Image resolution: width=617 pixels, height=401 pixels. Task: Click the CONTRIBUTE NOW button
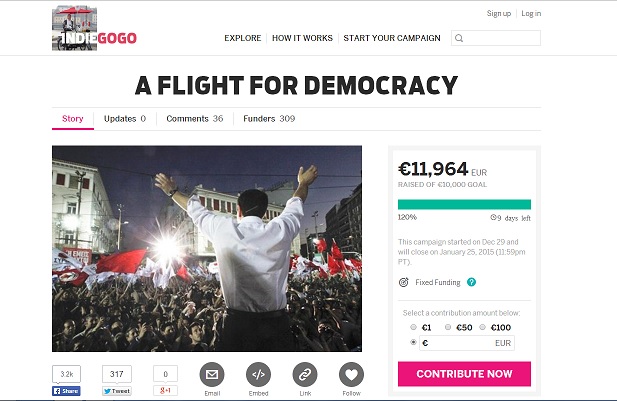pos(464,374)
